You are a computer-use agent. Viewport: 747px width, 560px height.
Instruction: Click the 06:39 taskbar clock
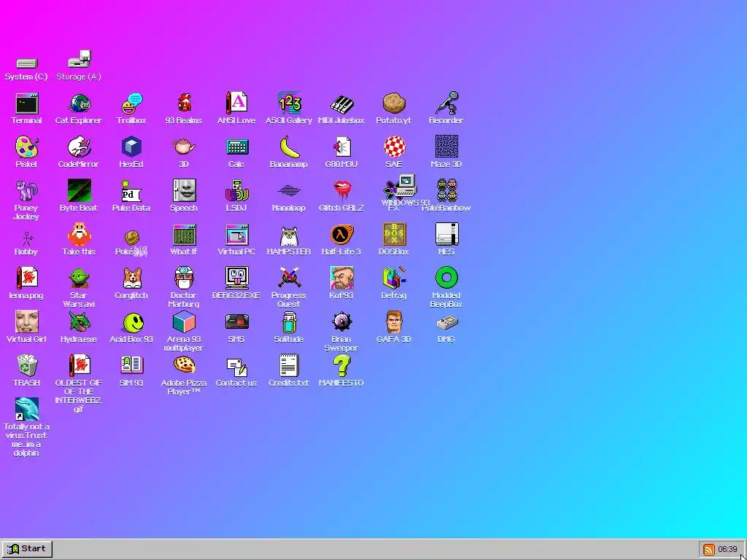727,550
